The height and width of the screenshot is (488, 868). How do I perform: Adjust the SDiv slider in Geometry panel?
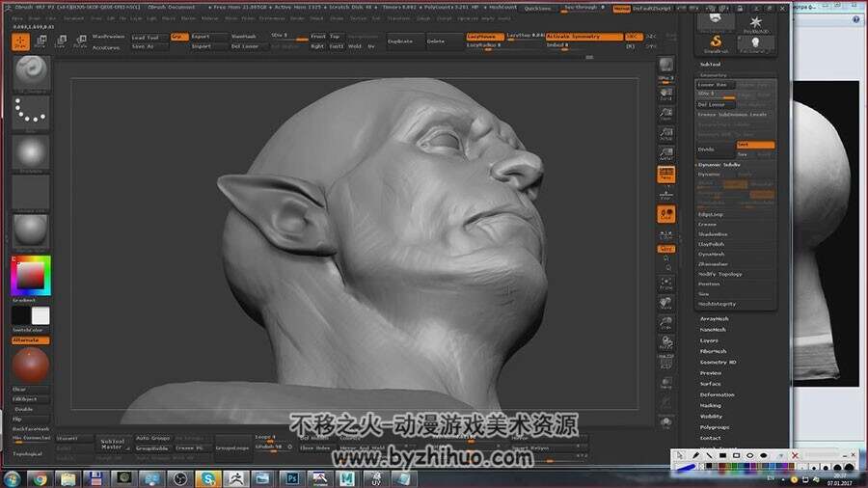point(716,95)
